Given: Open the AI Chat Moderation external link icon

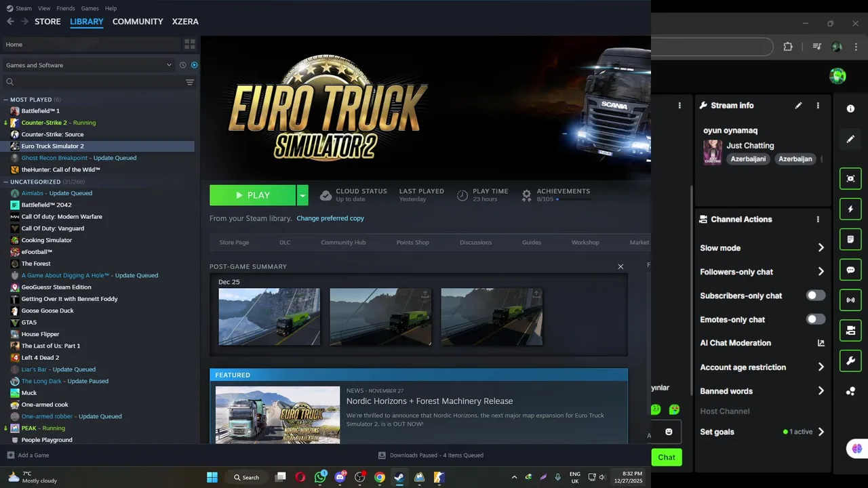Looking at the screenshot, I should [x=821, y=343].
